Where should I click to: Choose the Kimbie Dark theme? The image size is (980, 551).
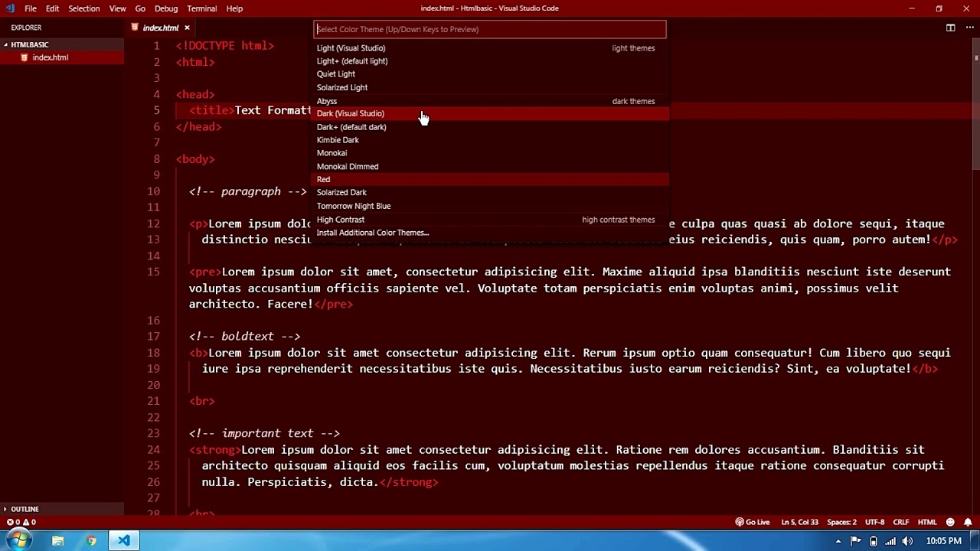(x=491, y=140)
